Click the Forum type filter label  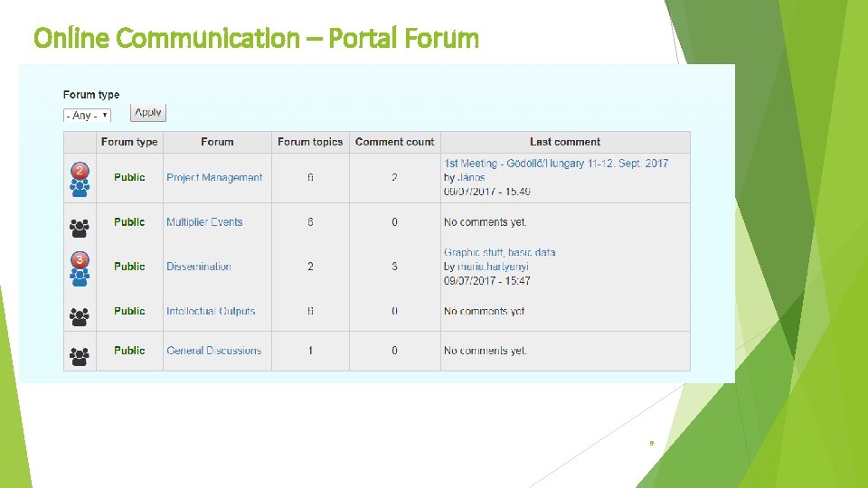coord(91,95)
